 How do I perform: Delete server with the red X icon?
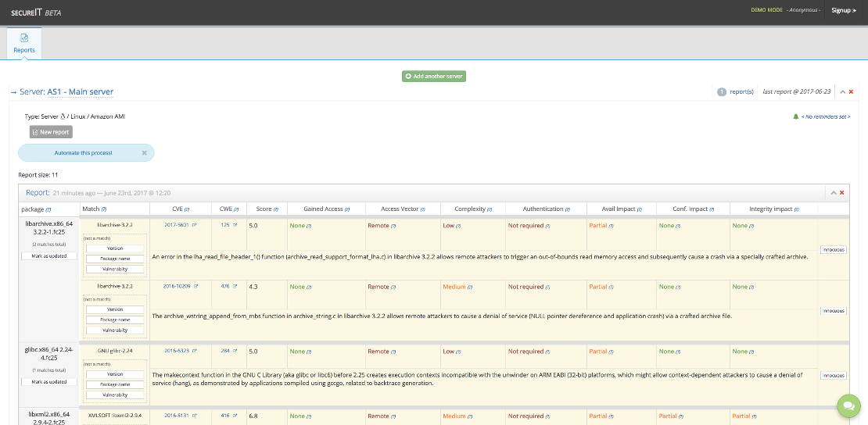tap(852, 92)
